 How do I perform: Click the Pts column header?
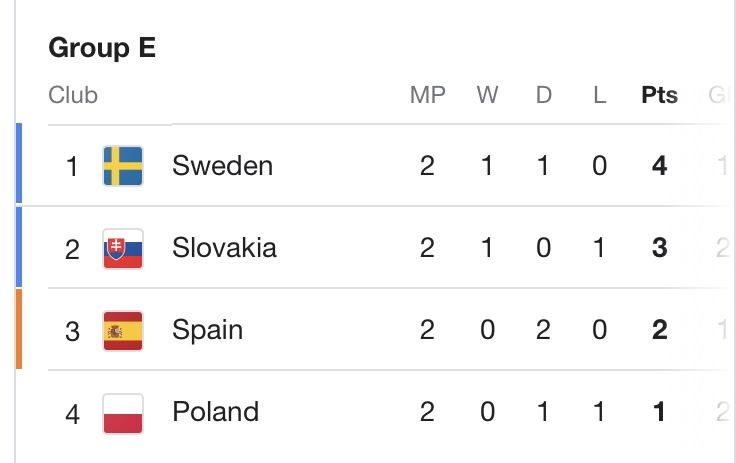(x=659, y=96)
